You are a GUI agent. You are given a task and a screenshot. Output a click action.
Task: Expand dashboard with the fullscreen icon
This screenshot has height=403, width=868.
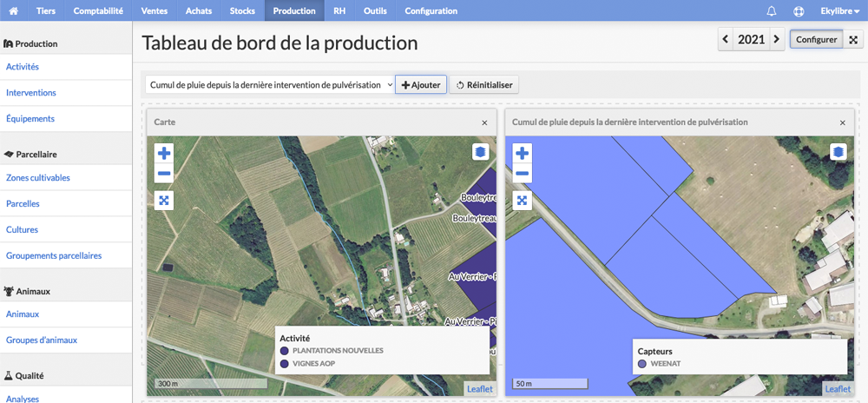coord(853,40)
